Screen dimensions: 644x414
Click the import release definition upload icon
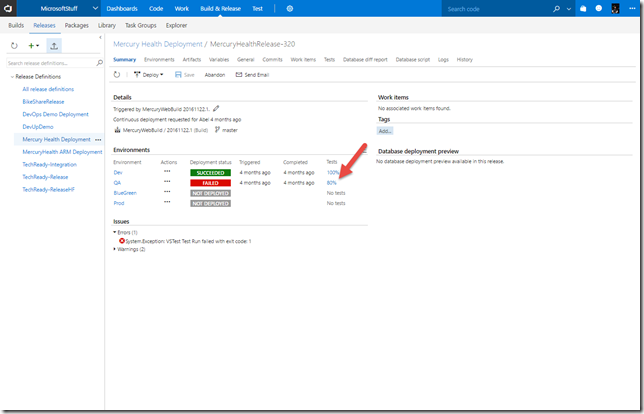pyautogui.click(x=53, y=45)
